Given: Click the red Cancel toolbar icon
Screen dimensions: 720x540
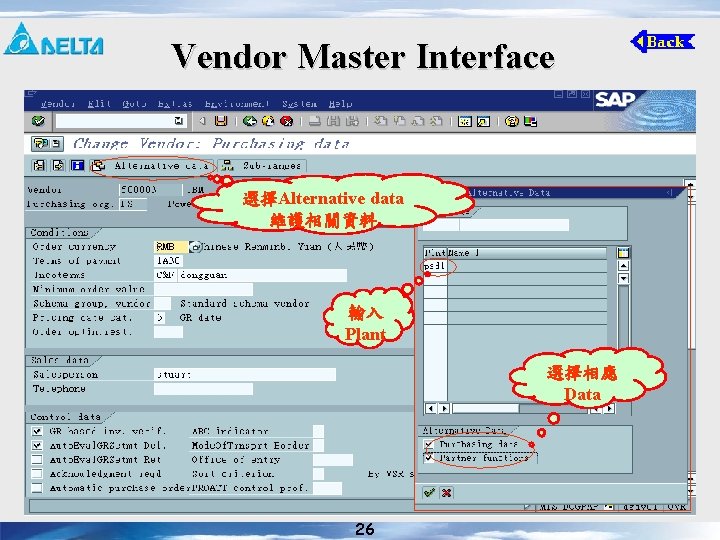Looking at the screenshot, I should click(287, 121).
